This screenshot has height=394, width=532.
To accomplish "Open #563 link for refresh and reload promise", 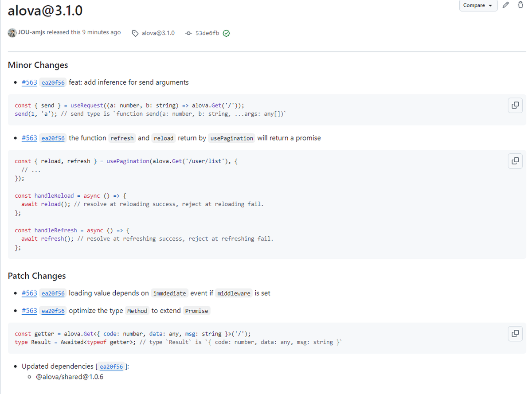I will pyautogui.click(x=29, y=138).
